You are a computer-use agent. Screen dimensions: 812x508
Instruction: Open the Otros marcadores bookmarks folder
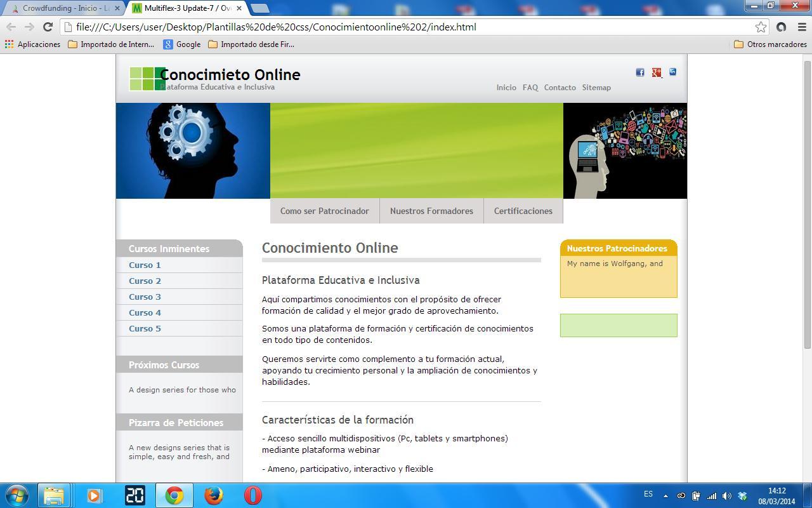(x=769, y=44)
